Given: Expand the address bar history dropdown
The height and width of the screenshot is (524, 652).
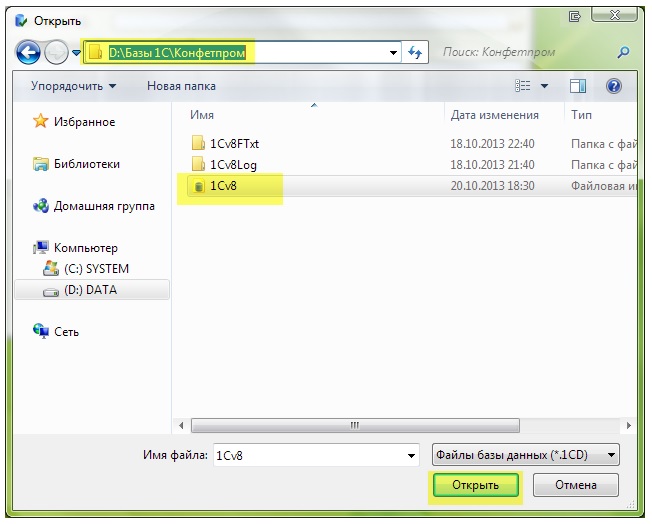Looking at the screenshot, I should pos(393,53).
